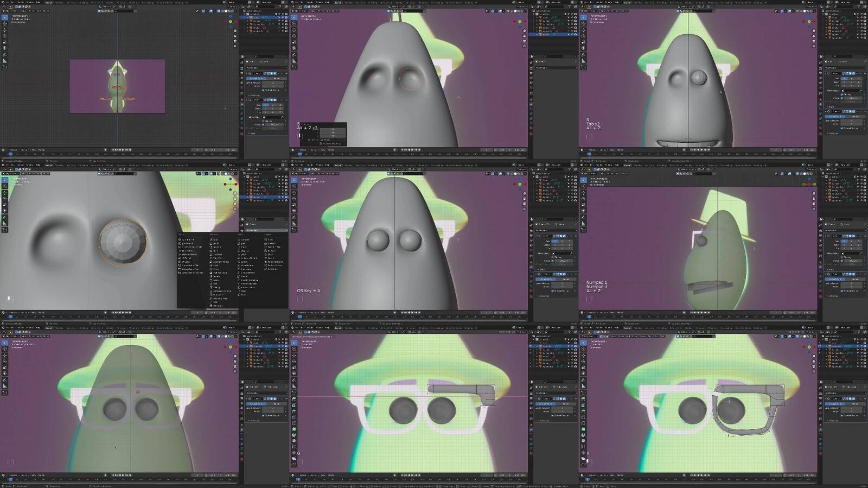Open Shading workspace tab in zoomed-out full-character view
The height and width of the screenshot is (488, 868).
110,3
